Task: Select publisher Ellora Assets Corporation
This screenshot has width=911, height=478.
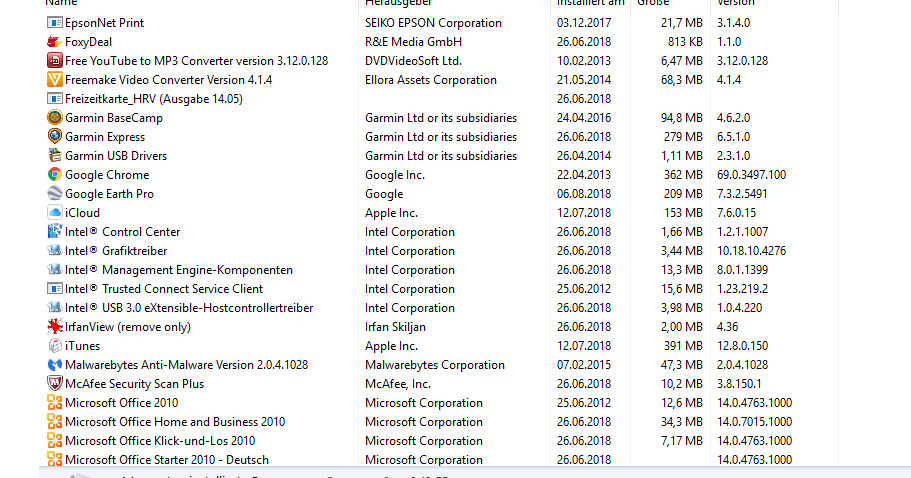Action: [x=431, y=80]
